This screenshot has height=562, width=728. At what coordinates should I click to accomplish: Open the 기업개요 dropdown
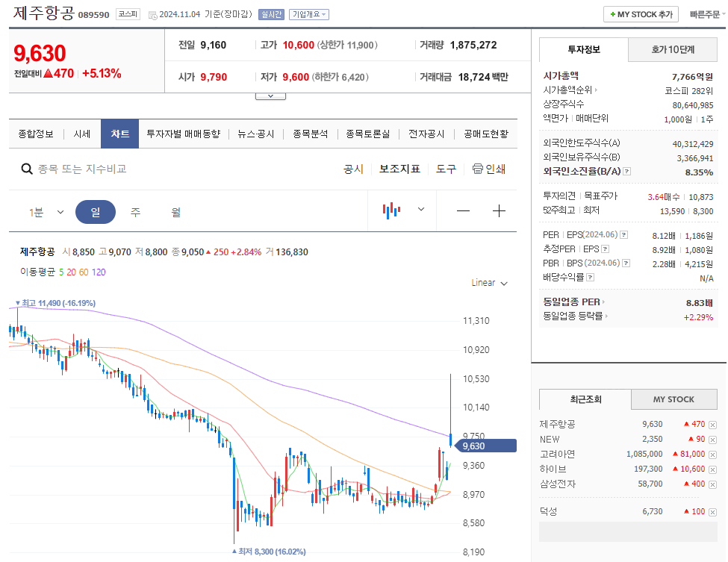pyautogui.click(x=309, y=14)
